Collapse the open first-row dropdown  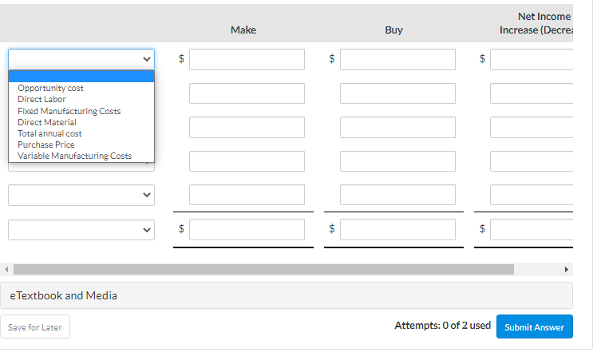tap(81, 59)
